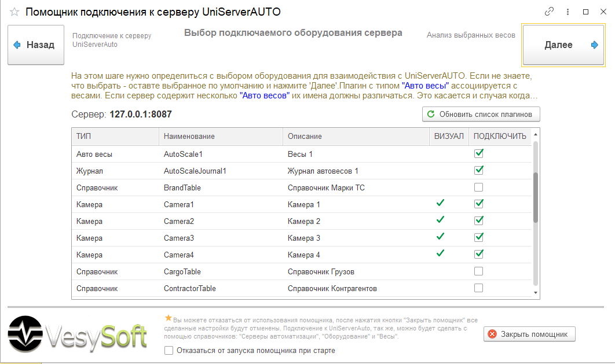Click the gold star note icon
This screenshot has width=615, height=364.
pos(169,318)
